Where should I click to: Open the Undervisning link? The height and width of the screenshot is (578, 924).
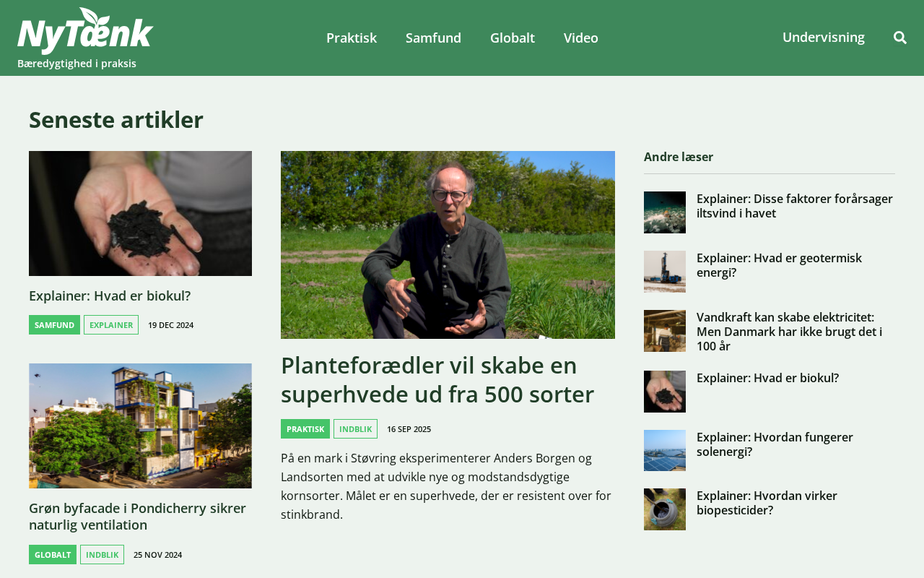[824, 37]
